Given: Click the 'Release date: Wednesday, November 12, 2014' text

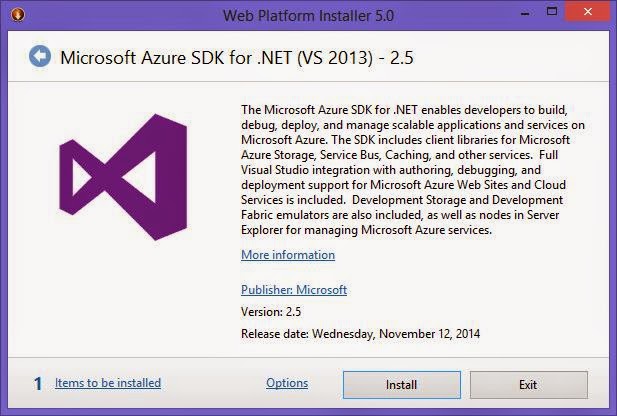Looking at the screenshot, I should 360,334.
